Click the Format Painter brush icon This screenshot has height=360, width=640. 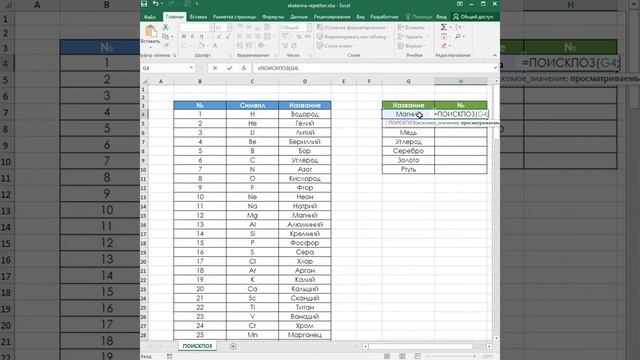pos(165,46)
